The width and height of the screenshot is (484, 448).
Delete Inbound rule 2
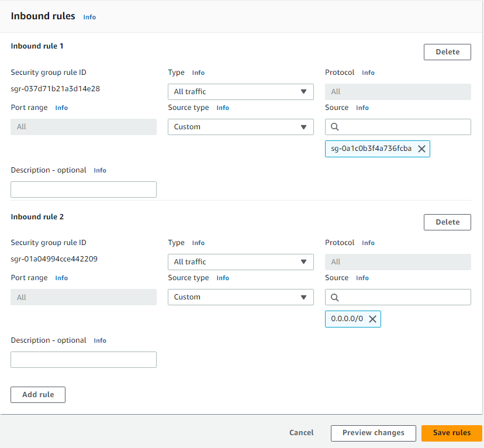point(447,222)
